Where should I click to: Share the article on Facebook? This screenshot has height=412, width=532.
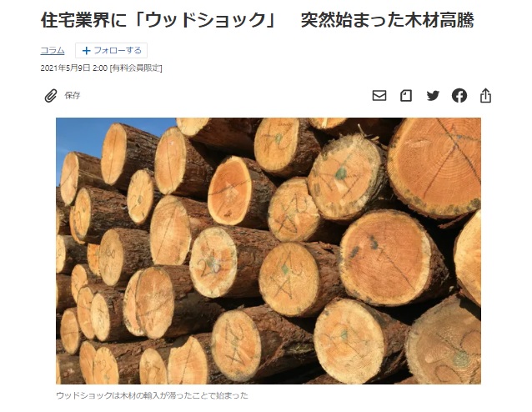coord(459,96)
